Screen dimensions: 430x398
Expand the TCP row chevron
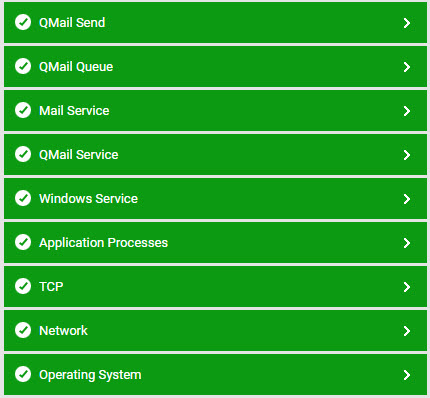tap(407, 287)
